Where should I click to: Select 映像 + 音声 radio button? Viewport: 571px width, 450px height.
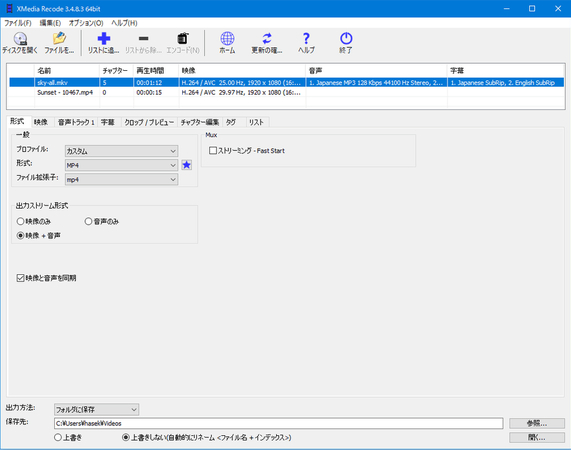point(20,236)
